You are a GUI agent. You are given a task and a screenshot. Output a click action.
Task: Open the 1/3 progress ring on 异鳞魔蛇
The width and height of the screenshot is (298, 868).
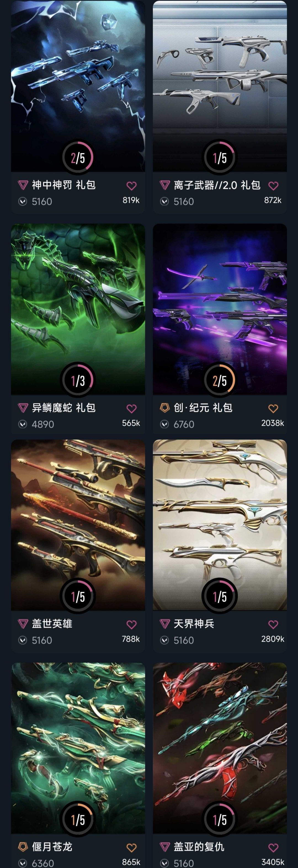(x=78, y=380)
